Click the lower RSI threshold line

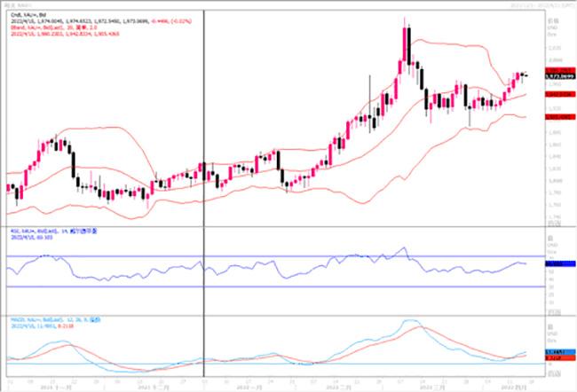[x=266, y=286]
